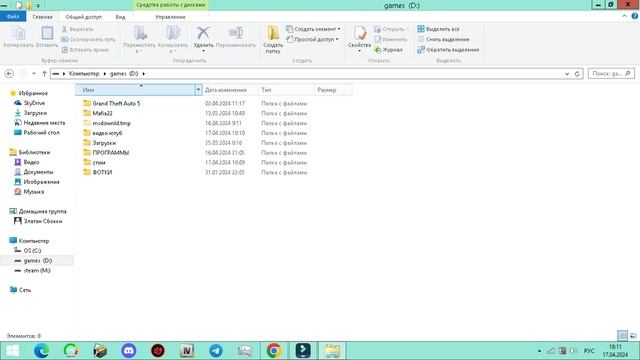
Task: Click Обратить выделение in the ribbon
Action: point(448,49)
